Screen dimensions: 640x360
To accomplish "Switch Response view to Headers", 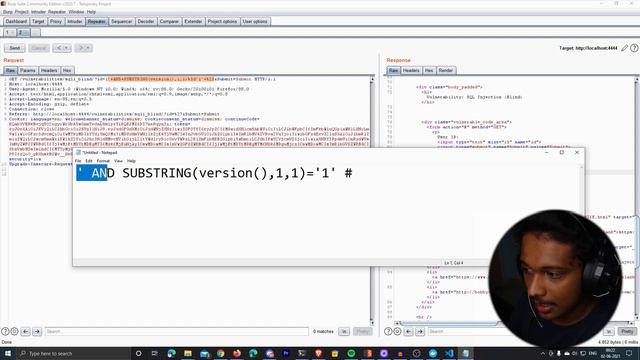I will 411,71.
